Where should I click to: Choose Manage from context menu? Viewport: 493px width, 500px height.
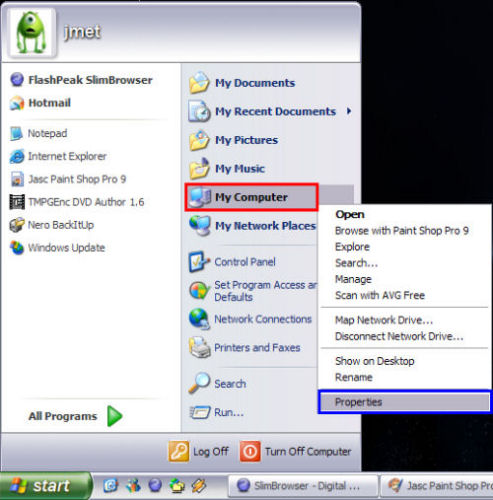click(x=353, y=279)
